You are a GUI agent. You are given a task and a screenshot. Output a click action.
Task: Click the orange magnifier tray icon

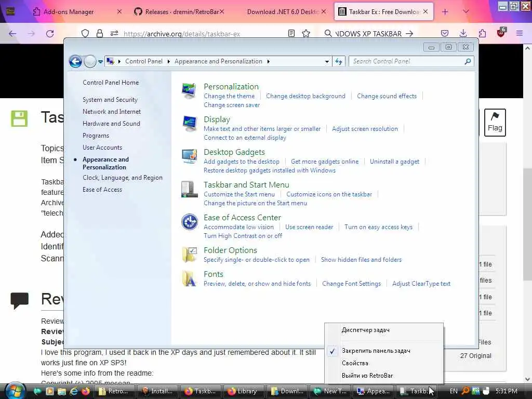tap(465, 391)
